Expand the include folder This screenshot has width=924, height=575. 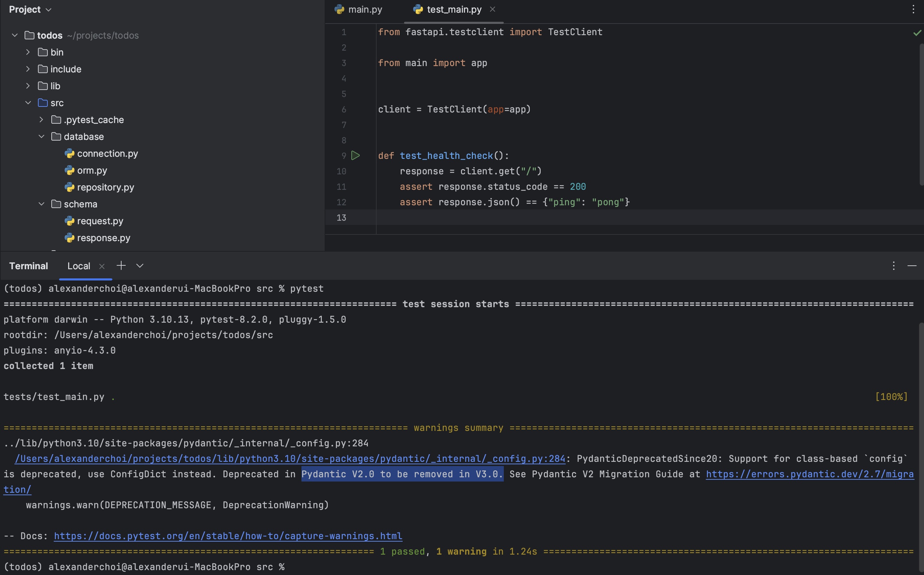click(28, 69)
